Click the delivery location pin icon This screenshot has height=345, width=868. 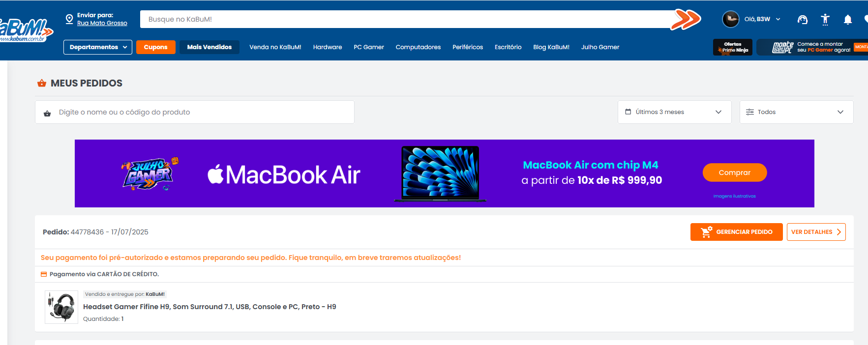point(69,19)
